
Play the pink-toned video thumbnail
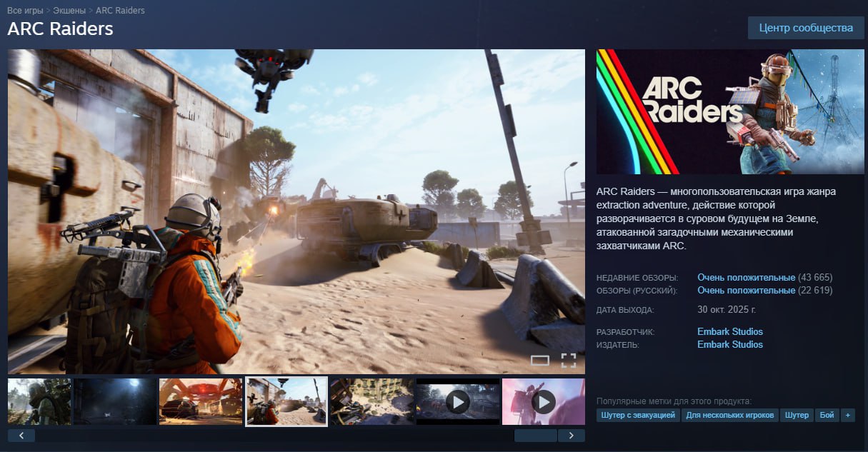(x=543, y=402)
